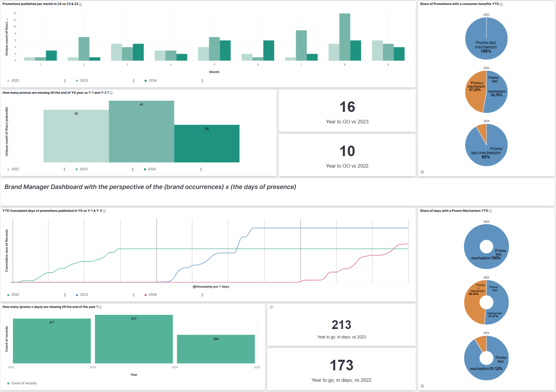Toggle 2022 series label in cumulated days legend
Image resolution: width=556 pixels, height=392 pixels.
pos(15,294)
